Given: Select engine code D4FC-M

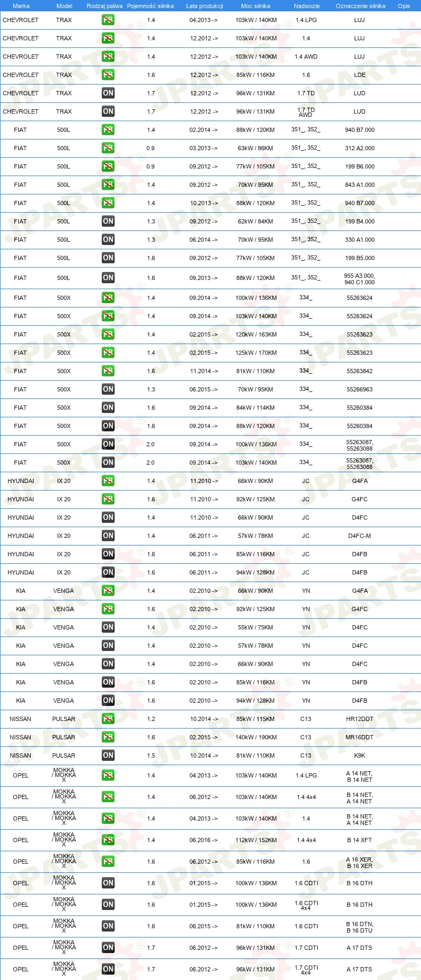Looking at the screenshot, I should click(360, 536).
